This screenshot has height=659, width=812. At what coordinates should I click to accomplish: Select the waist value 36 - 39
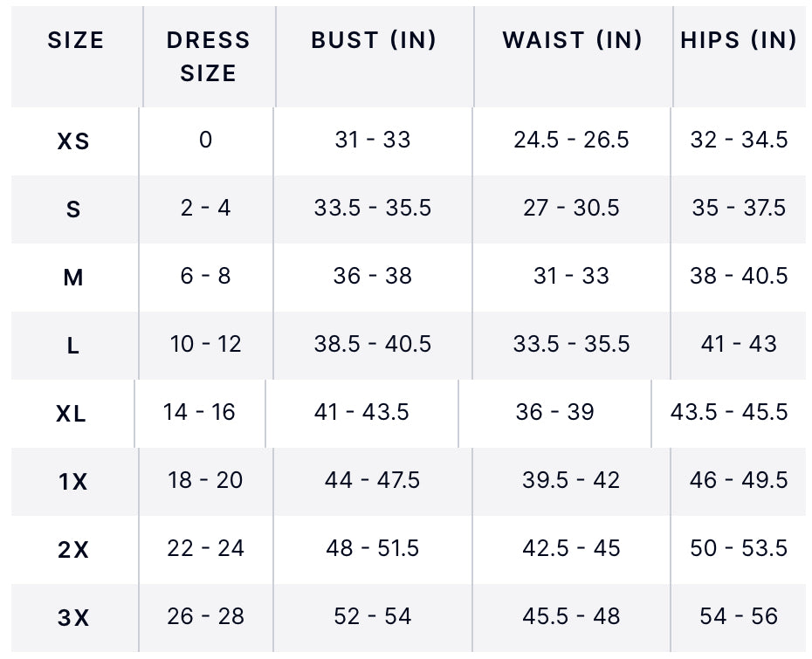tap(554, 412)
